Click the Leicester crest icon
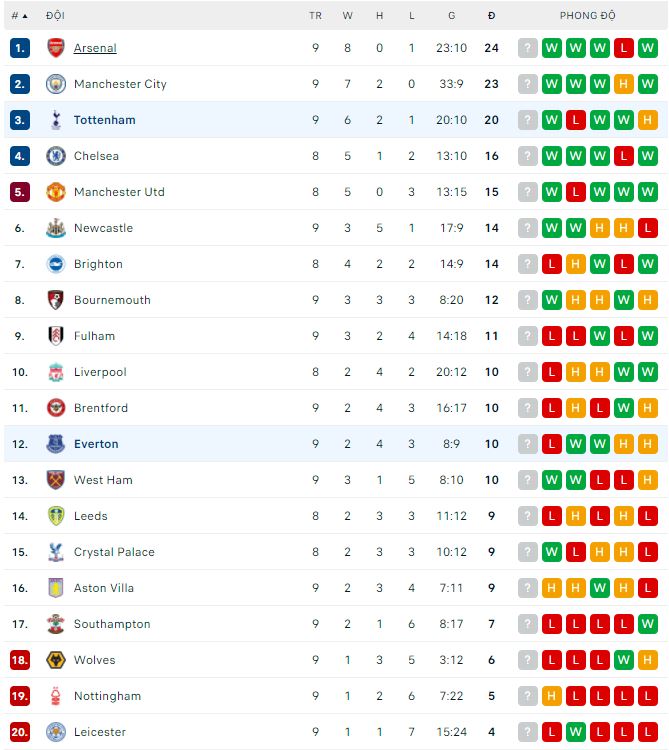 pyautogui.click(x=56, y=732)
